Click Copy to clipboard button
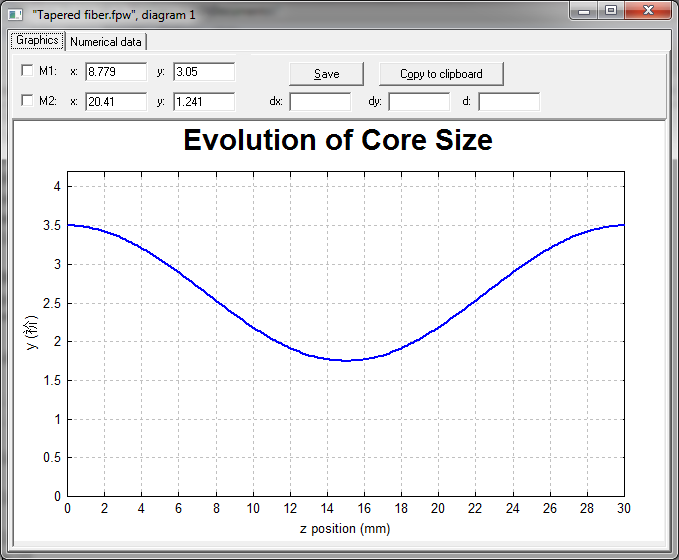The image size is (679, 560). click(x=441, y=74)
